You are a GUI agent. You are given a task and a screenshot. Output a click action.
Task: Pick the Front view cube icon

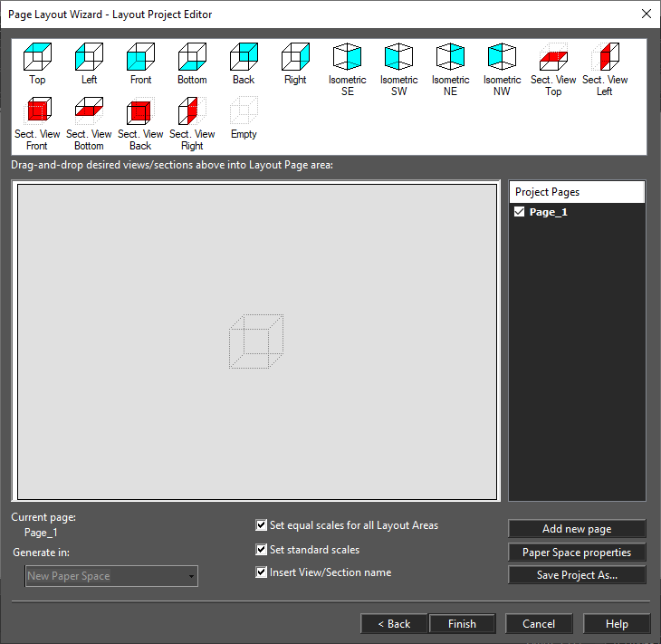click(x=140, y=56)
